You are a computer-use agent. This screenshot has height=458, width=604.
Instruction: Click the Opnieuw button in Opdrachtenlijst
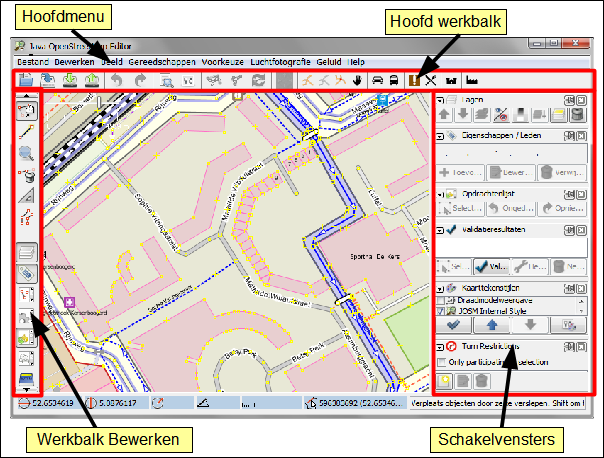pyautogui.click(x=562, y=208)
